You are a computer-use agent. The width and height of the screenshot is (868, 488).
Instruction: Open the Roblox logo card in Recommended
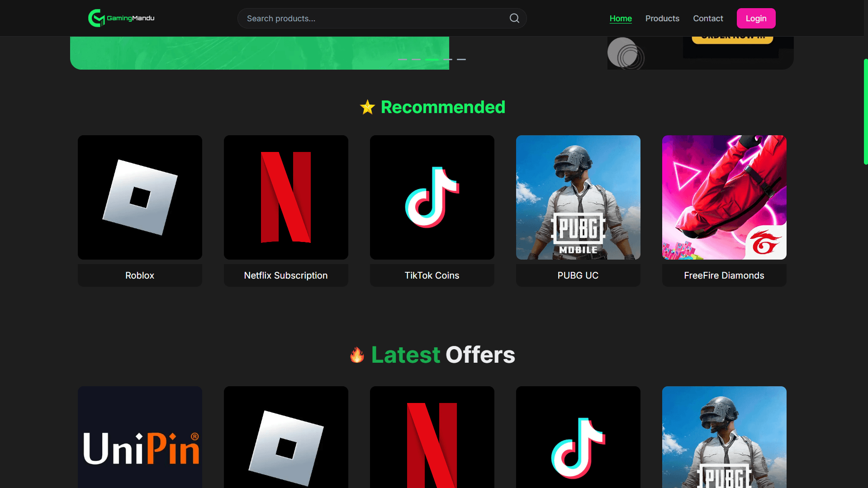(x=140, y=197)
